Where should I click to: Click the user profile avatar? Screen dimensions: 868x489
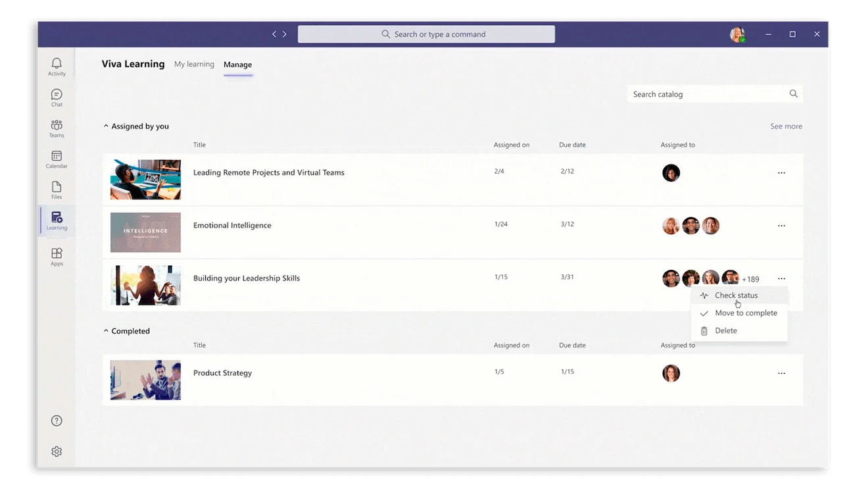[x=737, y=35]
